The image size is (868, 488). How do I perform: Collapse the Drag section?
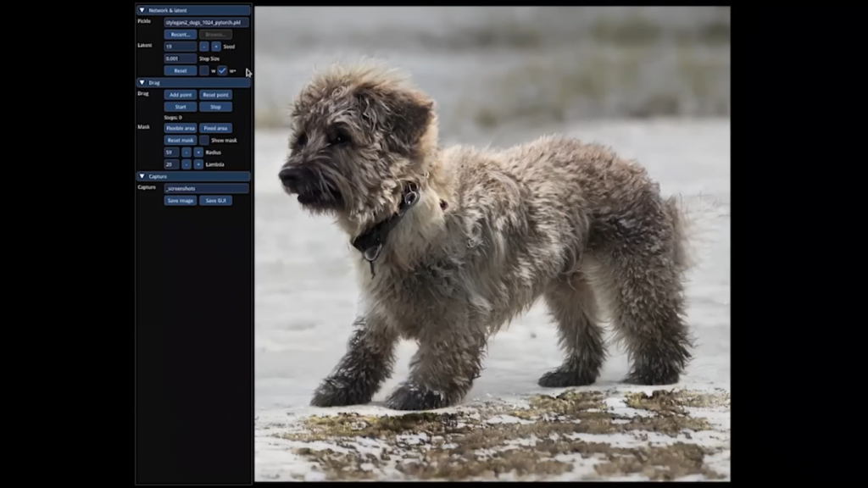142,82
